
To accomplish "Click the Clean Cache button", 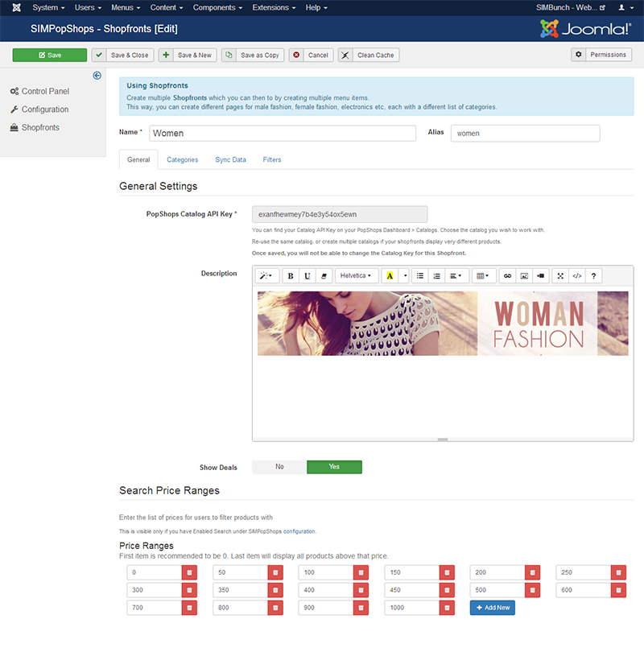I will tap(369, 55).
